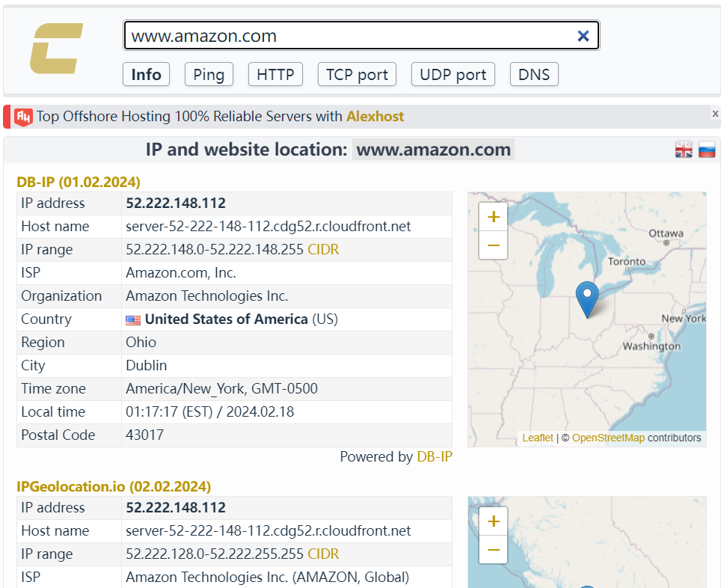Open the OpenStreetMap contributors link

pyautogui.click(x=608, y=438)
